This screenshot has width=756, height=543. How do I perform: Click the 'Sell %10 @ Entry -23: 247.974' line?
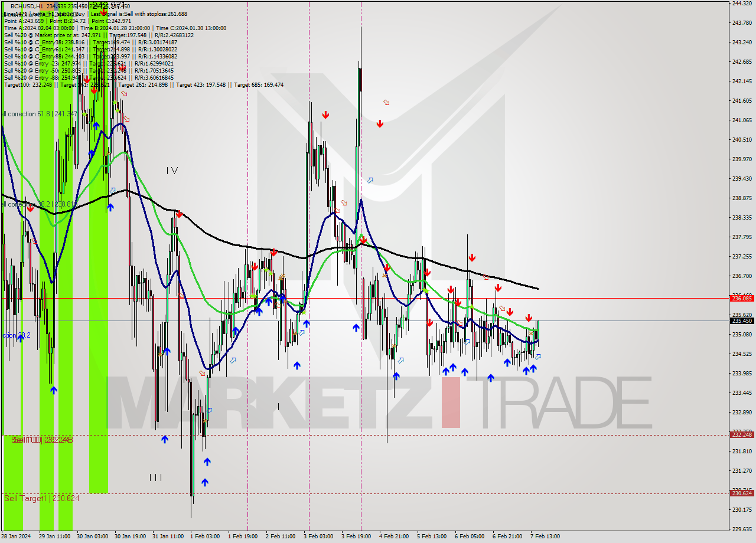pyautogui.click(x=89, y=63)
